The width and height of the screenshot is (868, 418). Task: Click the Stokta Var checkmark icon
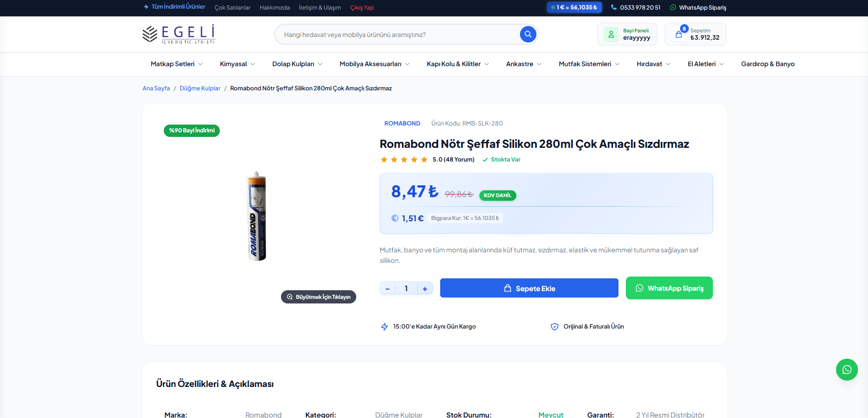(485, 160)
